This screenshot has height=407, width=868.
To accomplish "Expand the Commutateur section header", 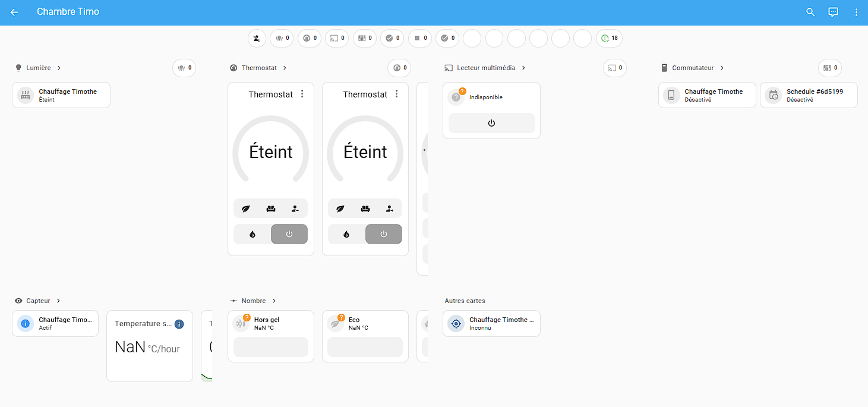I will pos(693,68).
